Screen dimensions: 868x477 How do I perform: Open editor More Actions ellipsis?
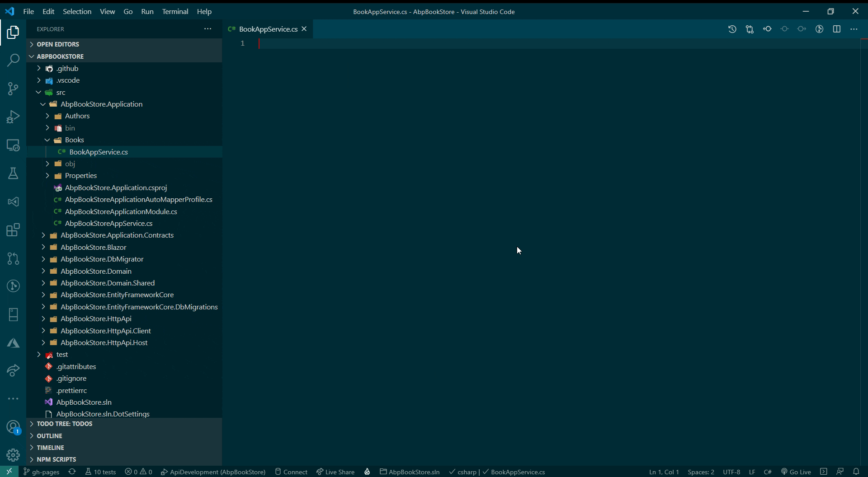coord(854,29)
